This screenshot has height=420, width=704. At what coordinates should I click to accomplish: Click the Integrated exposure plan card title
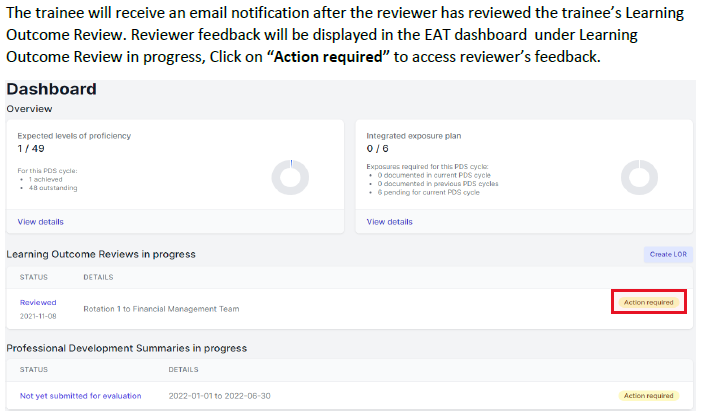[414, 136]
